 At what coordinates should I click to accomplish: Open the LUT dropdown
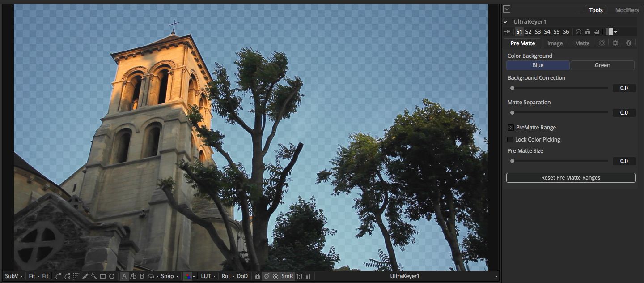click(x=206, y=276)
